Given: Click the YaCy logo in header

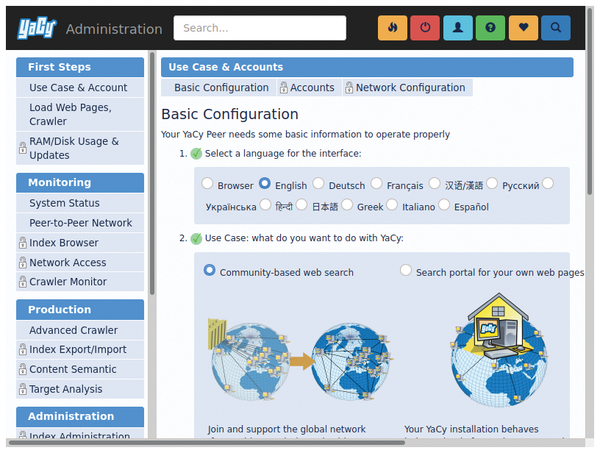Looking at the screenshot, I should point(37,28).
